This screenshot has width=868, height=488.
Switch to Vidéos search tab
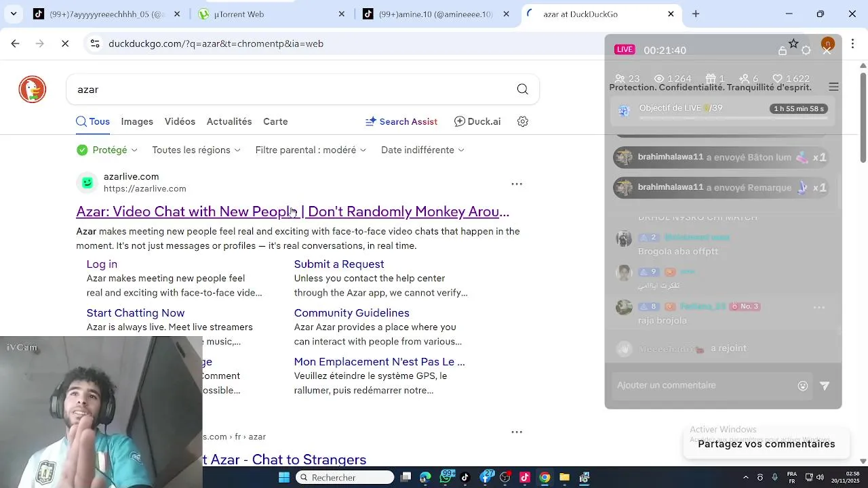(180, 121)
